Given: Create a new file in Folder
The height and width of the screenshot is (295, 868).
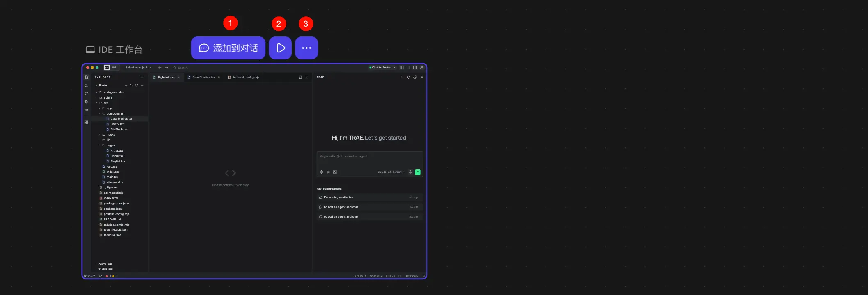Looking at the screenshot, I should 126,85.
